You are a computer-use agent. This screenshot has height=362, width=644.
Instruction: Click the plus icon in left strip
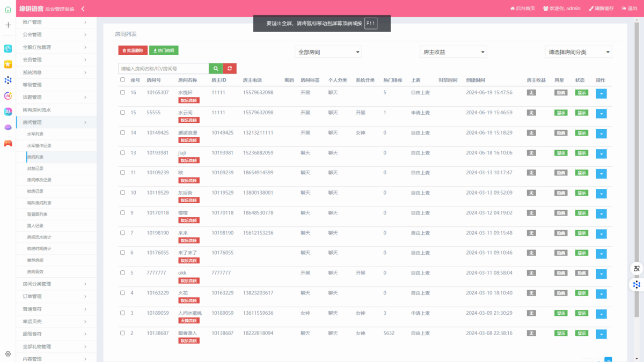(x=8, y=25)
